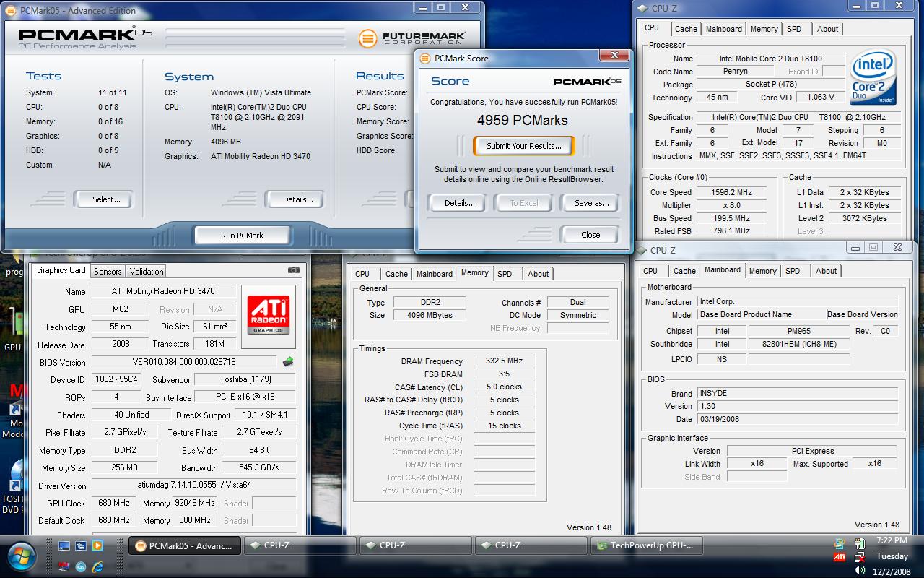Select the Graphics Card tab in GPU-Z

pyautogui.click(x=61, y=270)
